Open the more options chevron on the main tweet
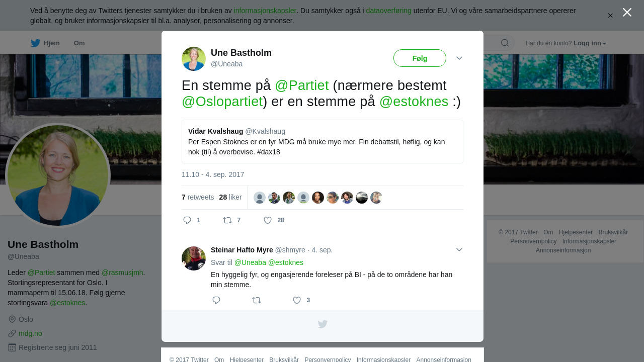The height and width of the screenshot is (362, 644). pyautogui.click(x=459, y=58)
